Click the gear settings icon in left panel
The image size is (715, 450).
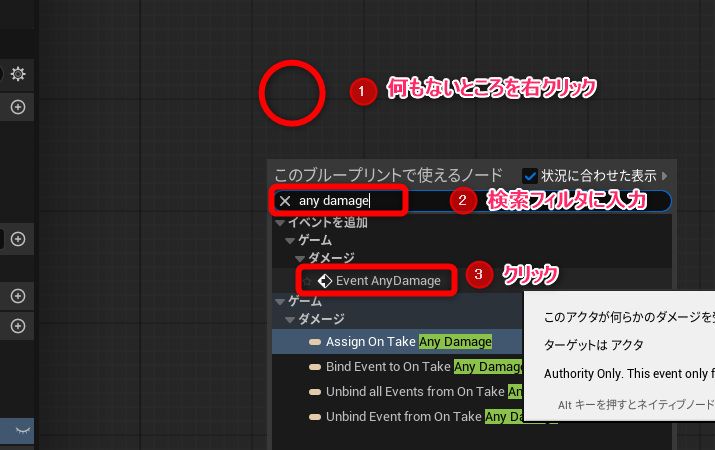coord(18,74)
